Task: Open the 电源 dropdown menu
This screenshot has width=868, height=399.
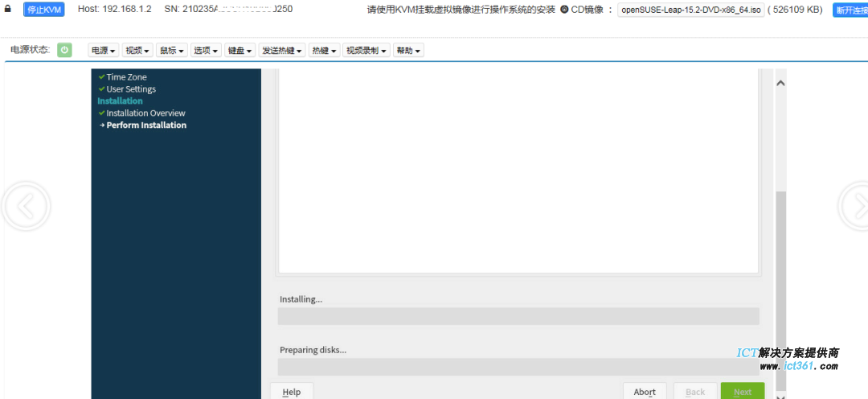Action: click(x=104, y=51)
